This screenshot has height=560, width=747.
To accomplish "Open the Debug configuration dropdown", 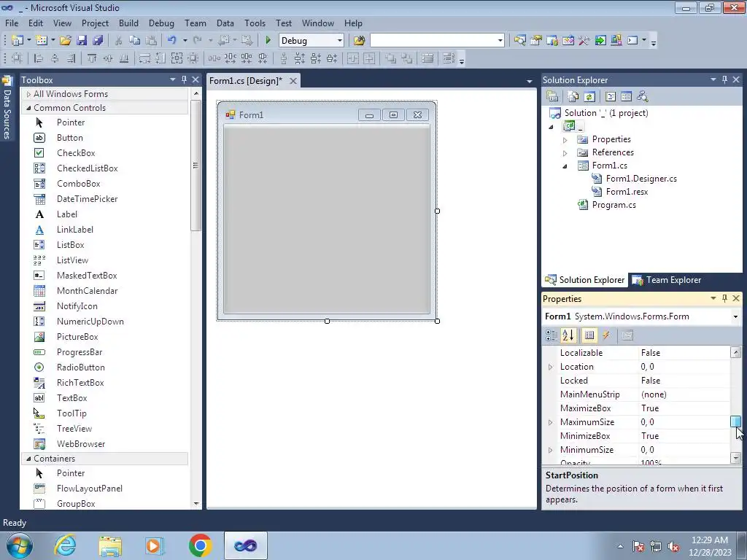I will click(x=340, y=41).
